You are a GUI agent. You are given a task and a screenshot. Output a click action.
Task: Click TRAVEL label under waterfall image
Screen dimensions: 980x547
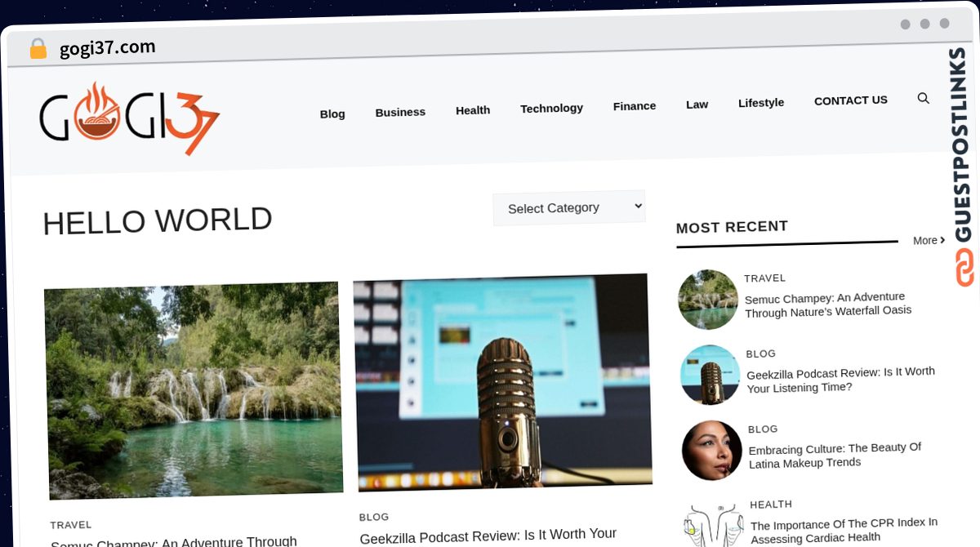pyautogui.click(x=71, y=525)
